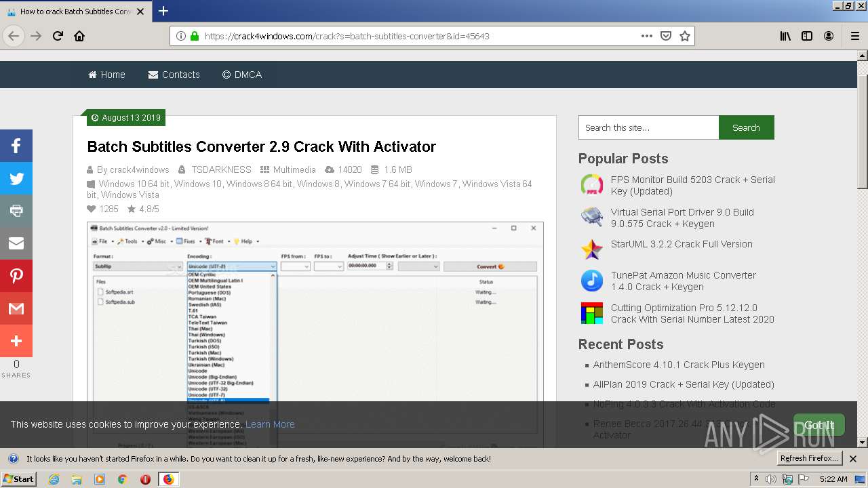
Task: Bookmark this page with star icon
Action: (685, 36)
